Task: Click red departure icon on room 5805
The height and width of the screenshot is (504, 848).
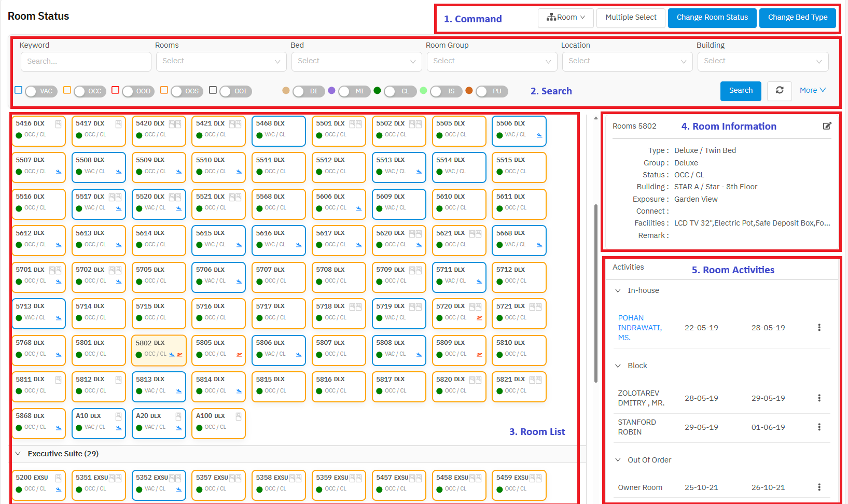Action: click(x=239, y=355)
